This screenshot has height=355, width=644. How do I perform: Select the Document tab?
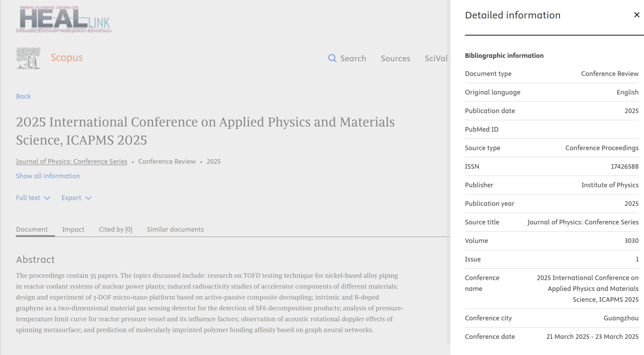click(32, 229)
